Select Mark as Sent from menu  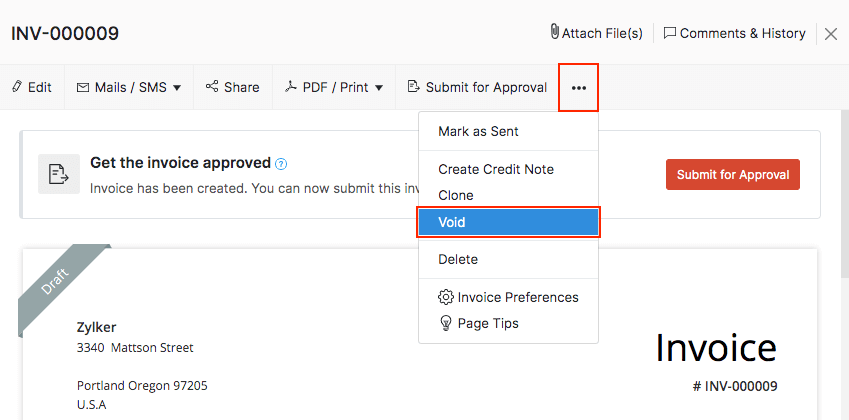(x=478, y=131)
